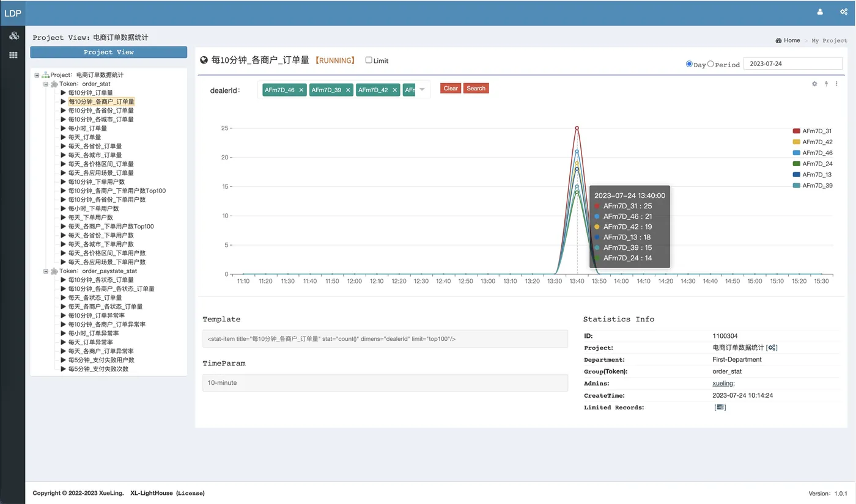The height and width of the screenshot is (504, 856).
Task: Click the play icon of 每5分钟_支付失败次数
Action: click(x=63, y=369)
